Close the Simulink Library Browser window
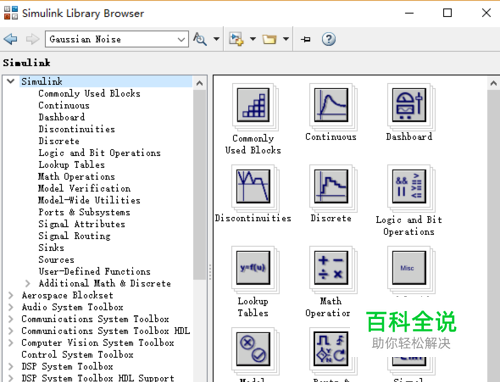 pyautogui.click(x=486, y=13)
